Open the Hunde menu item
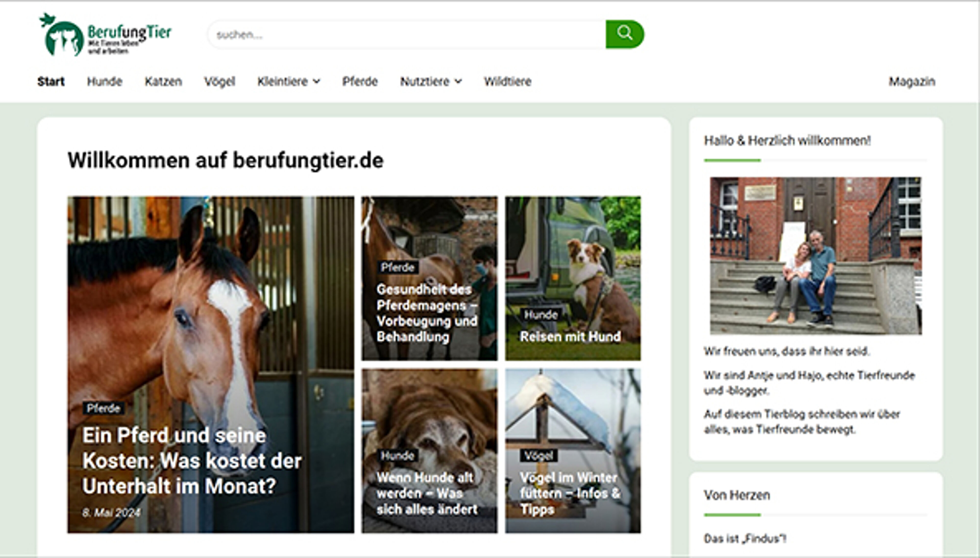 coord(104,82)
